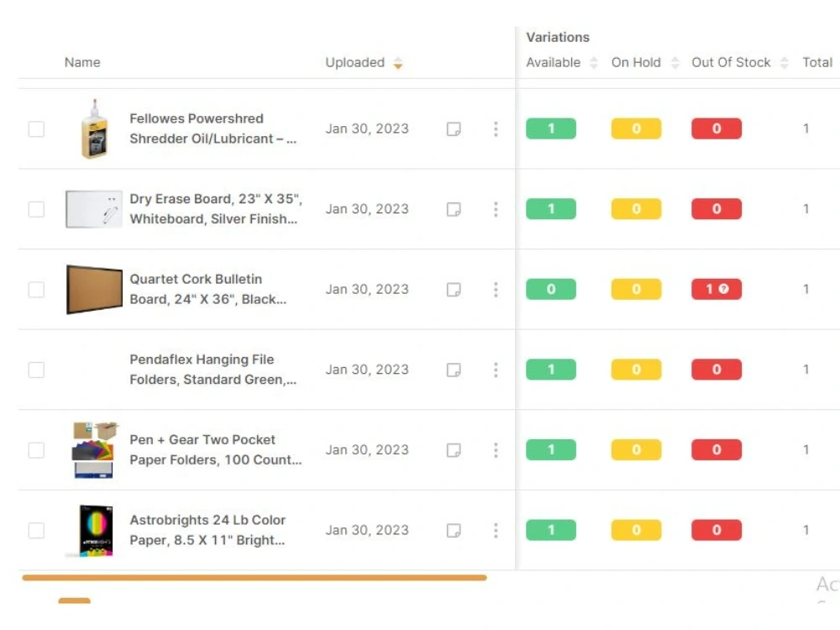Viewport: 840px width, 630px height.
Task: Open three-dot menu for Pen + Gear row
Action: (496, 450)
